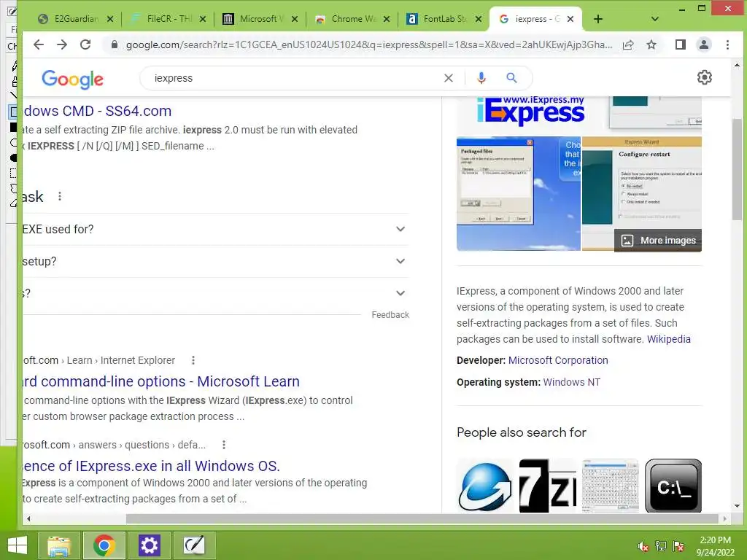Open the tab search dropdown arrow
Viewport: 747px width, 560px height.
(654, 19)
